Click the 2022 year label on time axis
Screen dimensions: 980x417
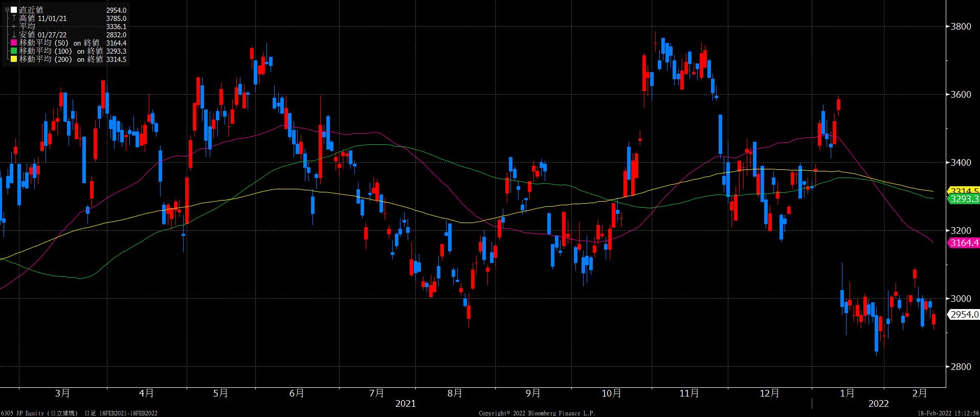[878, 404]
